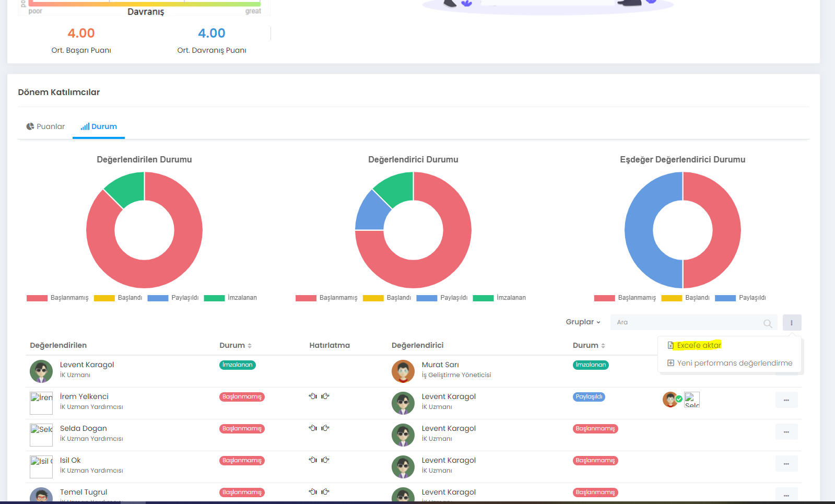
Task: Open row actions menu for Selda Dogan row
Action: pyautogui.click(x=786, y=432)
